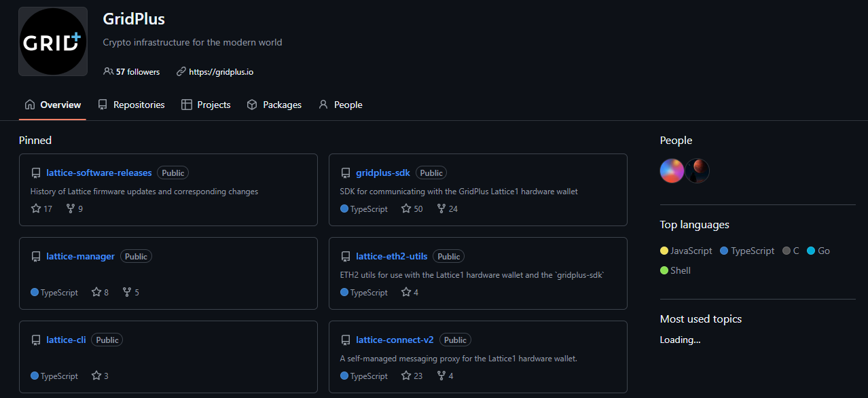868x398 pixels.
Task: Open the gridplus-sdk repository link
Action: (383, 173)
